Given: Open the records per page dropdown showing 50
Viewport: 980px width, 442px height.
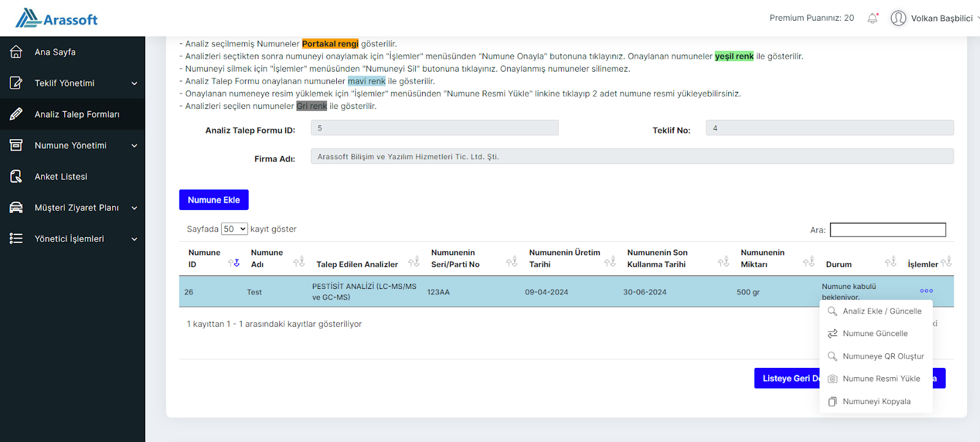Looking at the screenshot, I should [x=234, y=229].
